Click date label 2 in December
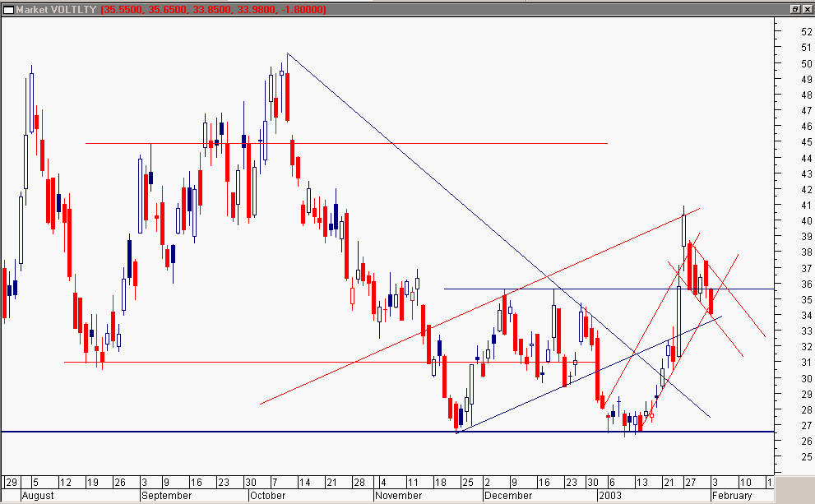This screenshot has width=815, height=504. pos(487,482)
